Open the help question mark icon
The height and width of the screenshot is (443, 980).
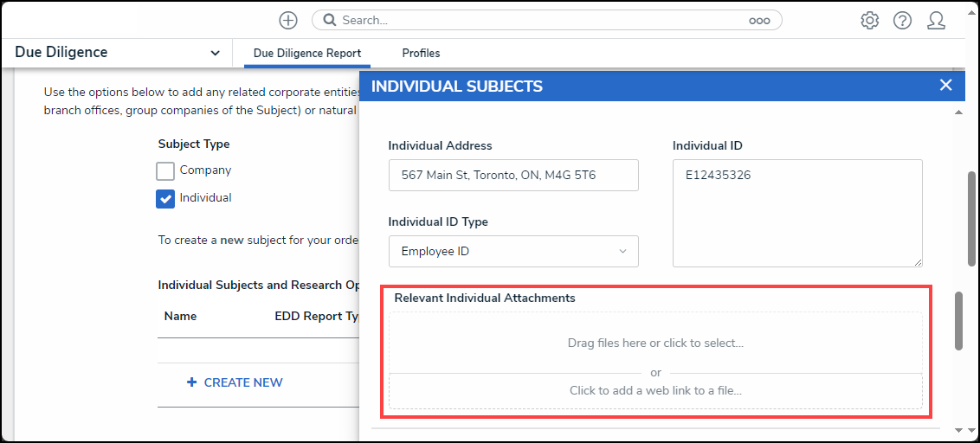(x=902, y=21)
